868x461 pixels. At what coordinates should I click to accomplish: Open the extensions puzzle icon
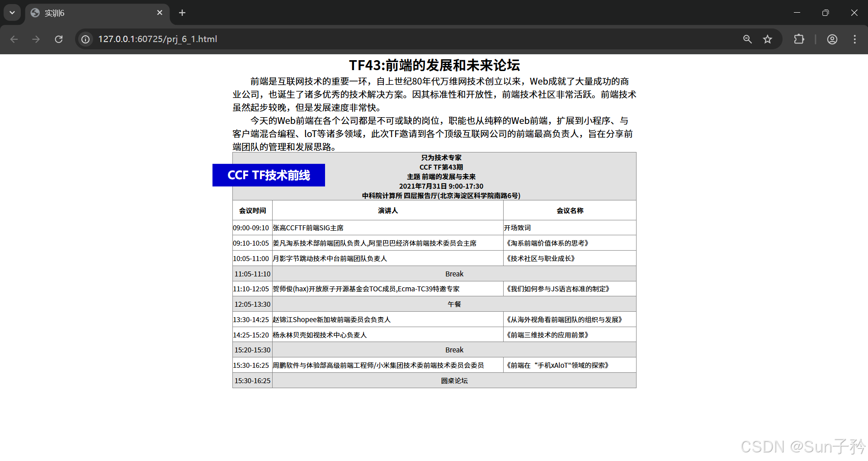point(799,39)
